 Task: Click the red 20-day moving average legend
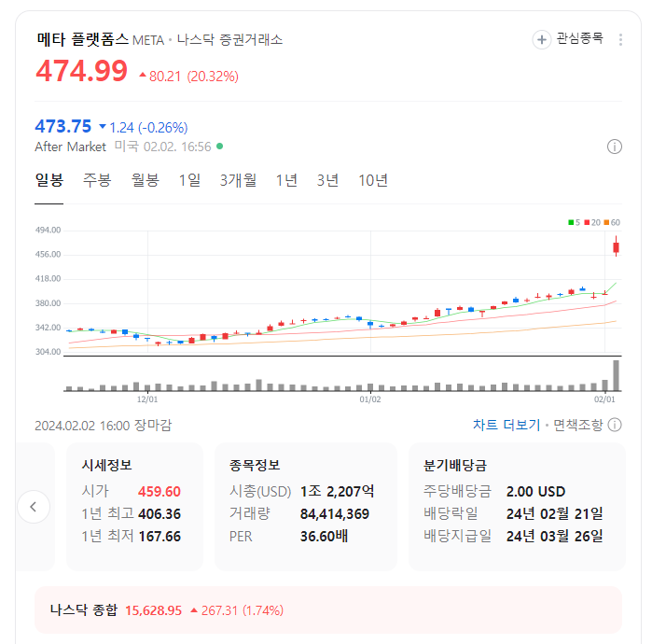(x=592, y=222)
